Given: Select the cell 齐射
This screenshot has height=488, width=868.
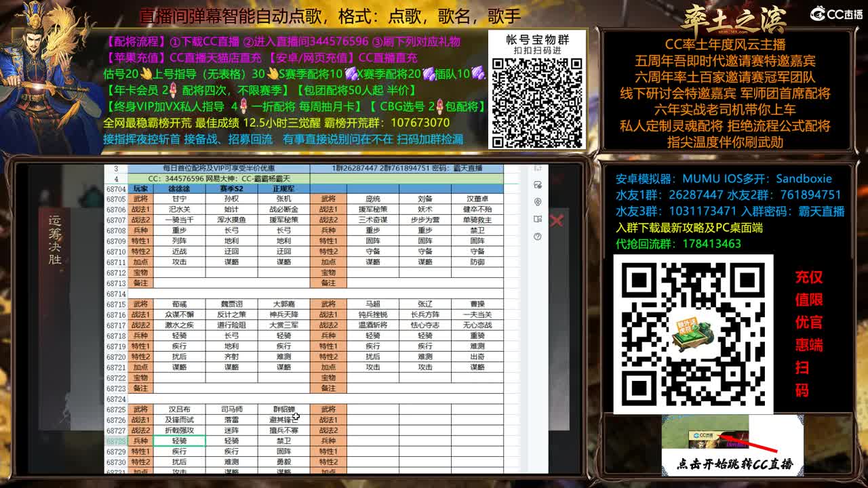Looking at the screenshot, I should pyautogui.click(x=231, y=357).
